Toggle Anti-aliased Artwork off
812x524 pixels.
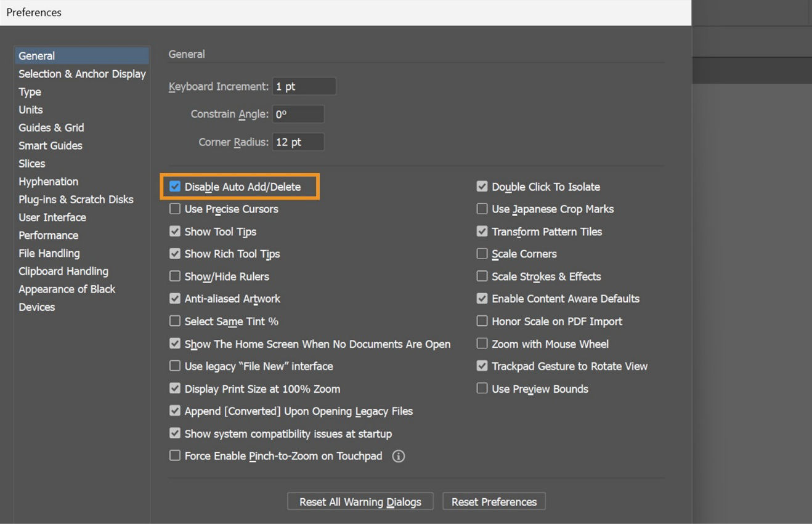[175, 298]
